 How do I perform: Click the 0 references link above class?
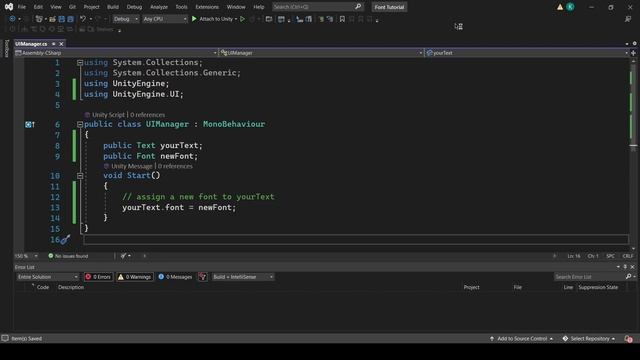(x=148, y=115)
